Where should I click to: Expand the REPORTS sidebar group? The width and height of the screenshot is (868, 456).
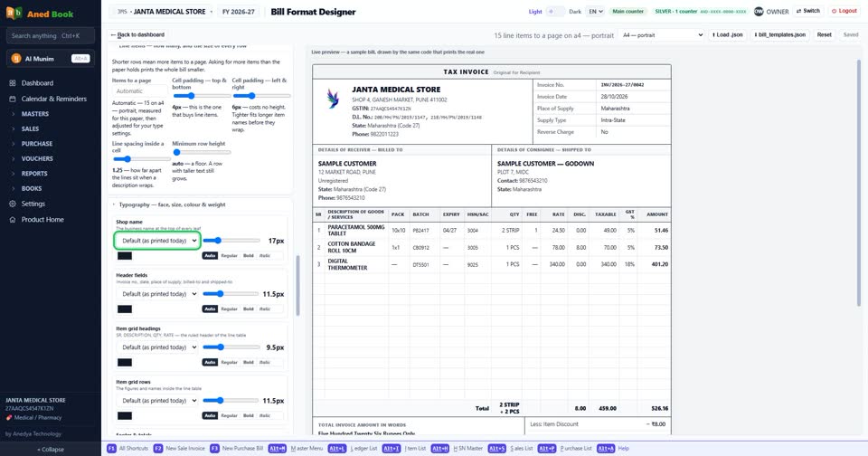pyautogui.click(x=34, y=174)
